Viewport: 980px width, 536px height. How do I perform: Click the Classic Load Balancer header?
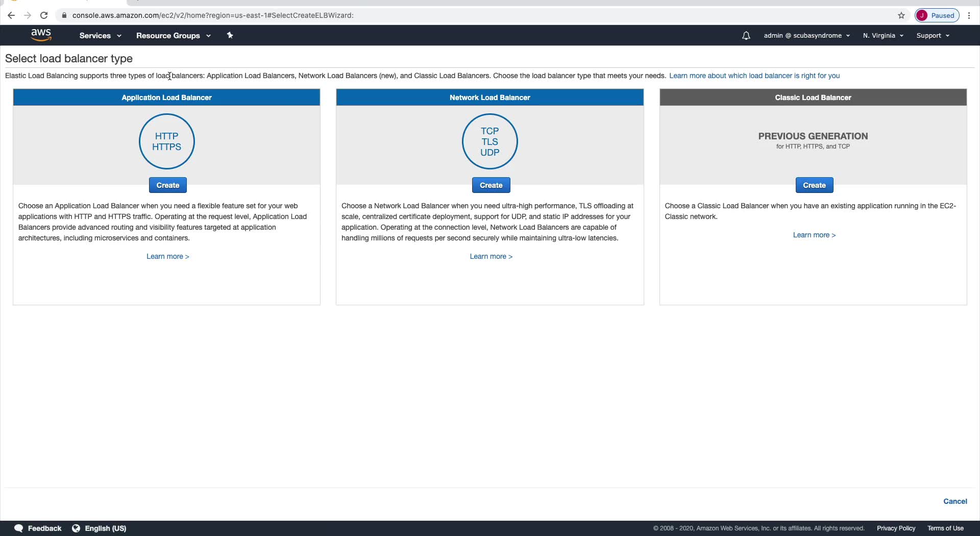[x=813, y=98]
